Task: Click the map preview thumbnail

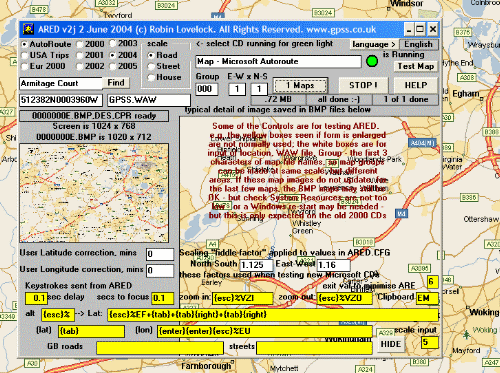Action: coord(94,193)
